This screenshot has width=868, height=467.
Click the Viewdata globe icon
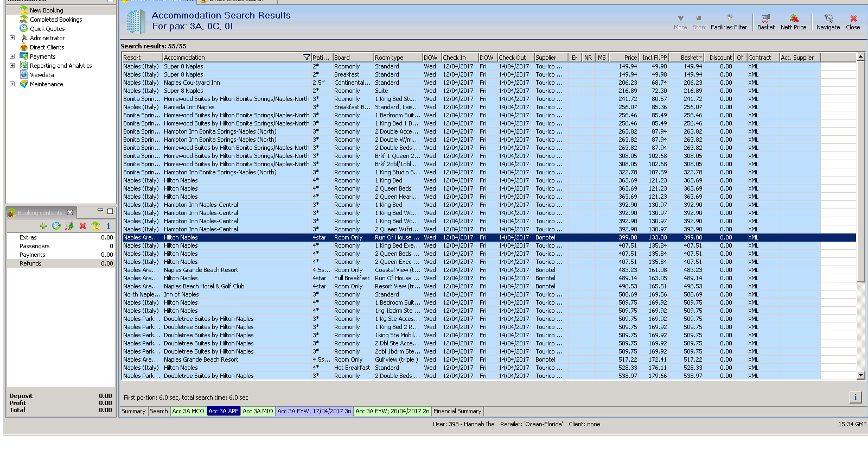24,74
